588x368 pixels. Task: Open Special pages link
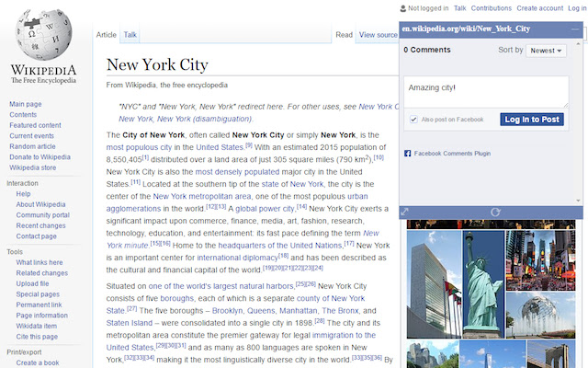pos(38,294)
